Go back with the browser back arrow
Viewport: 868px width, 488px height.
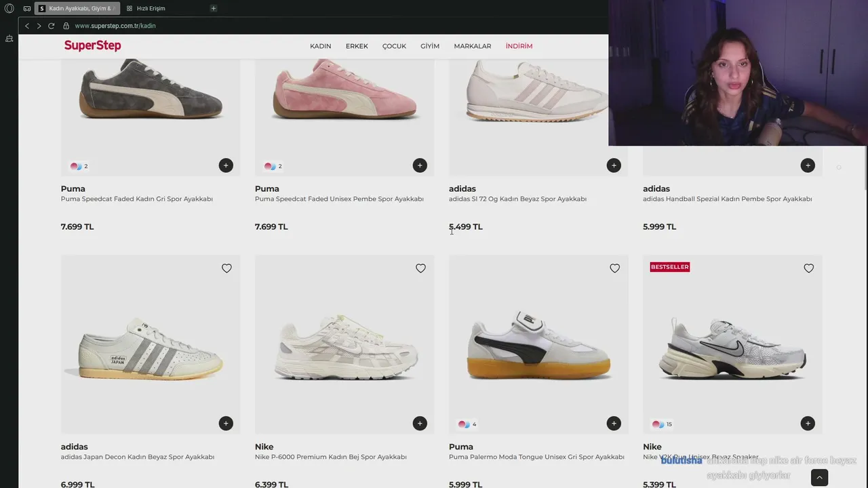click(x=27, y=26)
